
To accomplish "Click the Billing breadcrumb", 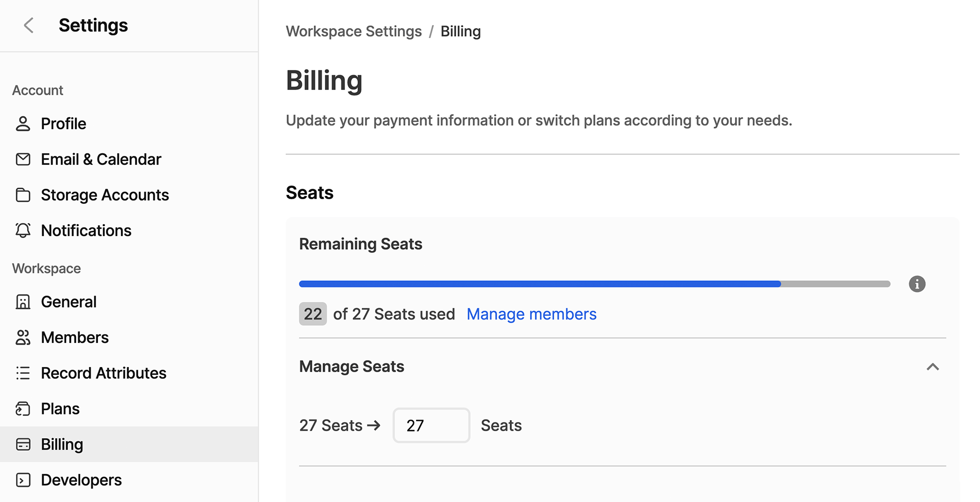I will click(x=460, y=31).
